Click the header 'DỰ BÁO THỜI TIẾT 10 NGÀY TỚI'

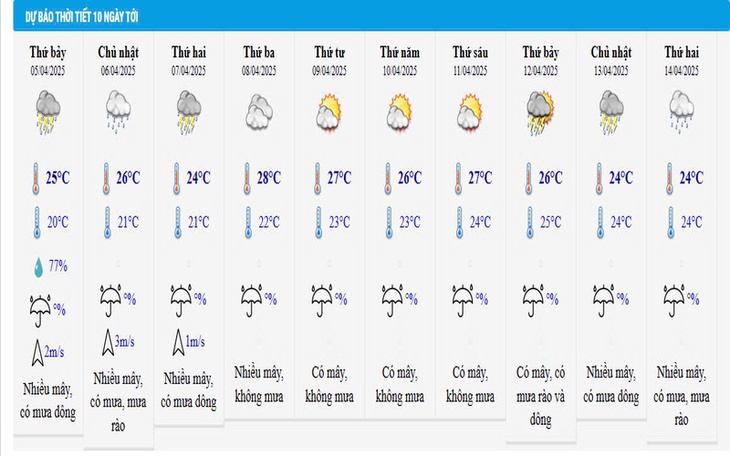(x=82, y=18)
